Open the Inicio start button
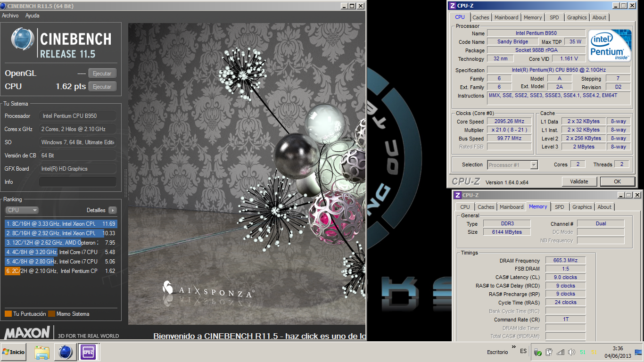The width and height of the screenshot is (644, 362). pos(14,352)
